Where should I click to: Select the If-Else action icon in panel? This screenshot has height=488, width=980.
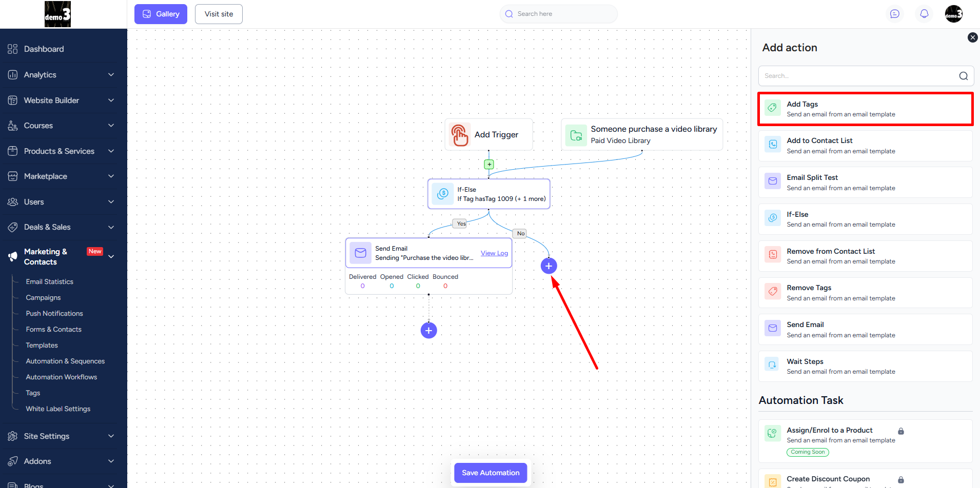[773, 218]
